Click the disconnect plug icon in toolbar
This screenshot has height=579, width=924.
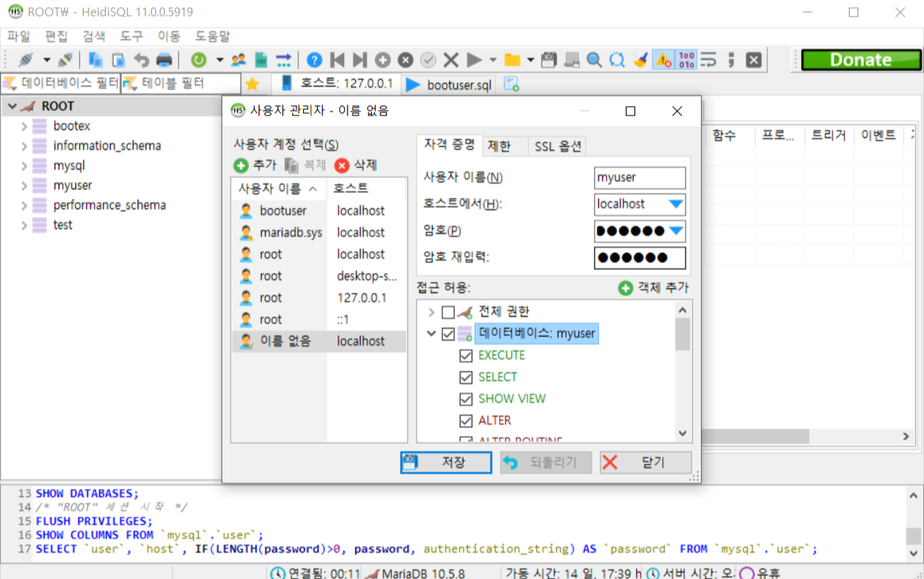tap(66, 59)
